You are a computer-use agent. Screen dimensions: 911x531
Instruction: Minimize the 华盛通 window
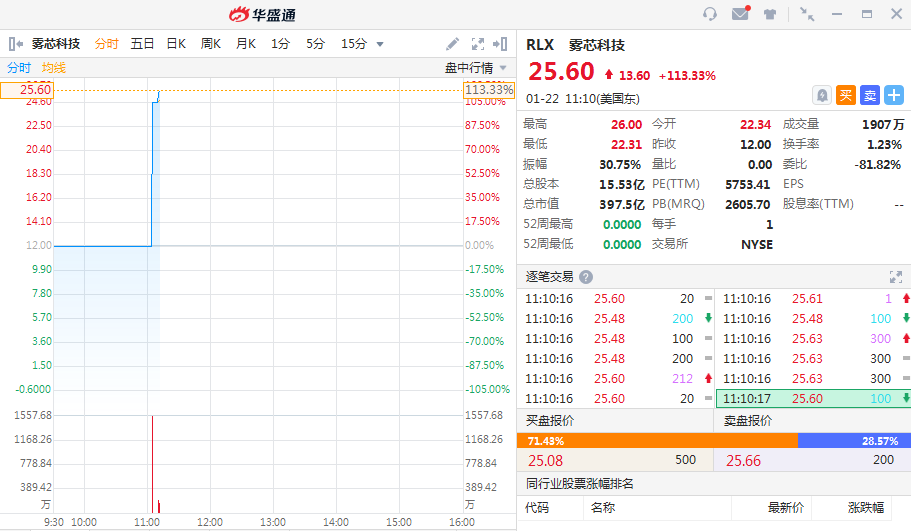tap(837, 14)
